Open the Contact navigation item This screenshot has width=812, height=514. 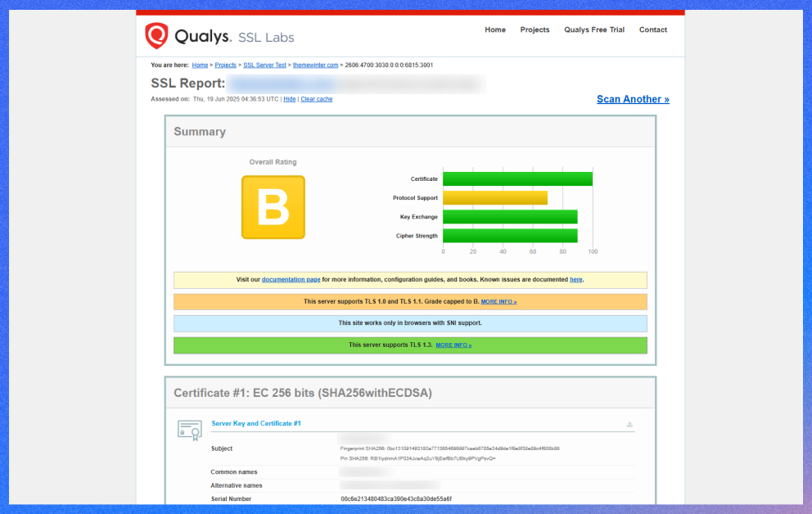[x=653, y=30]
